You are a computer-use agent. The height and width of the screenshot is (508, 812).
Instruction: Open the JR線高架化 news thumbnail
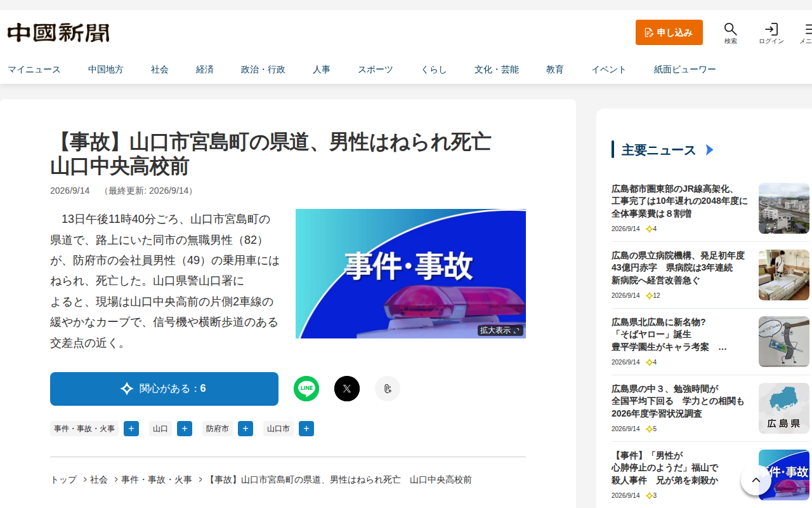784,208
